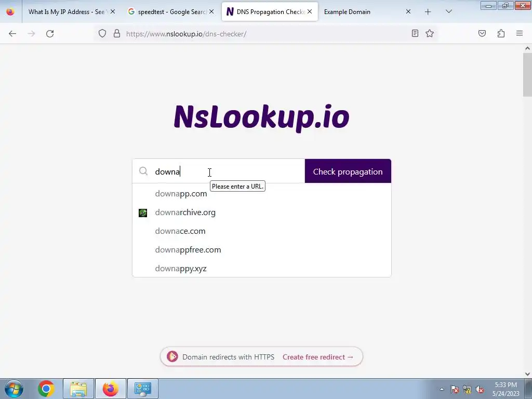Open the Extensions puzzle icon
Image resolution: width=532 pixels, height=399 pixels.
[501, 33]
